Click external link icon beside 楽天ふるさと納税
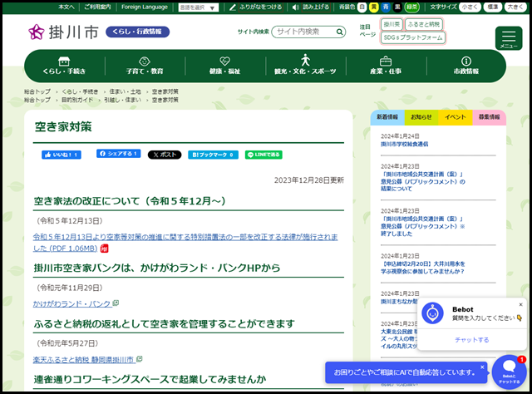Screen dimensions: 532x394 [x=139, y=359]
